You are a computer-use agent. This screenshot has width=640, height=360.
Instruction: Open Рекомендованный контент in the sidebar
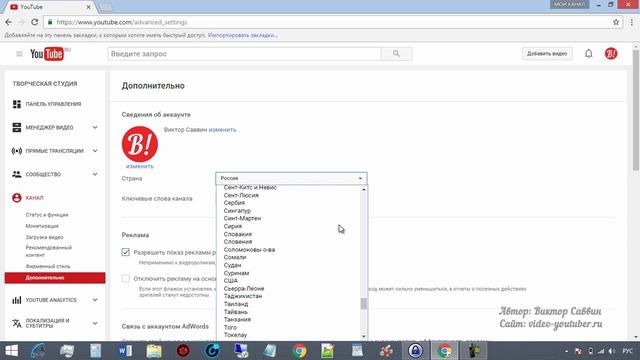pos(49,251)
